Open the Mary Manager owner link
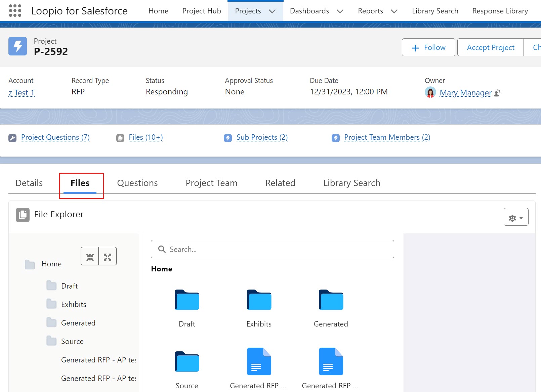Viewport: 541px width, 392px height. (466, 93)
